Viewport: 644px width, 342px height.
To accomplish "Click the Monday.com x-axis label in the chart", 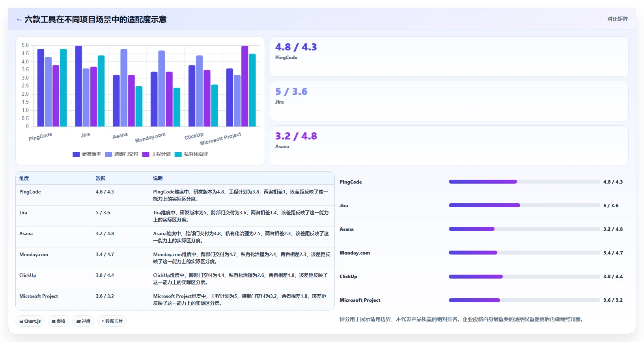I will [x=150, y=138].
